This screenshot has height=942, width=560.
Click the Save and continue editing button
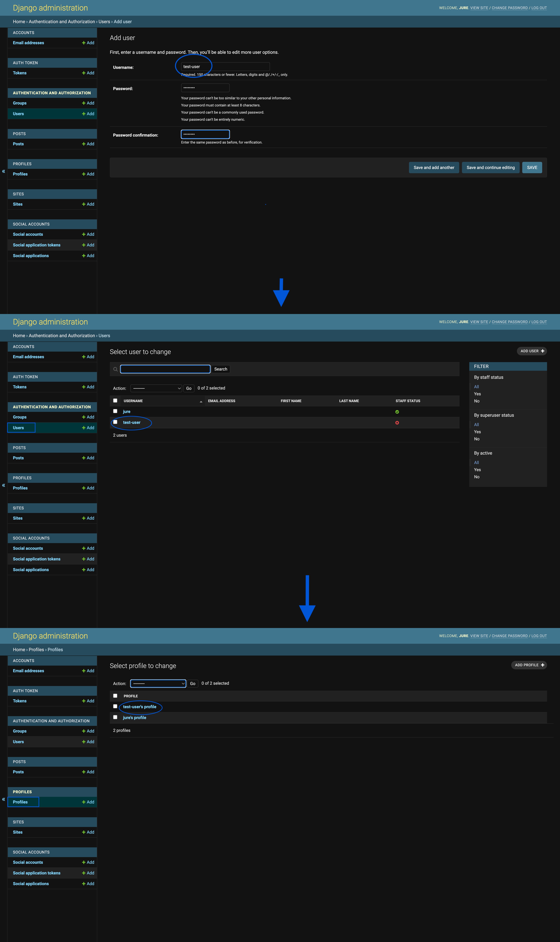[x=490, y=168]
